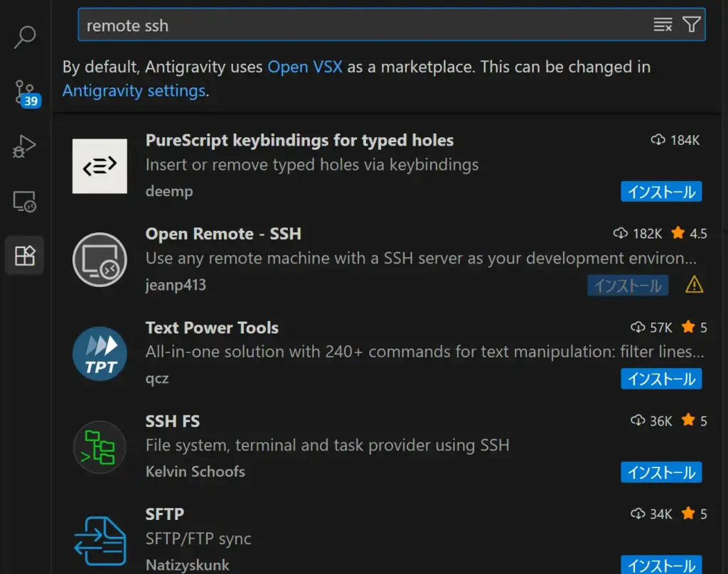Click the SFTP extension file-sync icon
728x574 pixels.
100,540
